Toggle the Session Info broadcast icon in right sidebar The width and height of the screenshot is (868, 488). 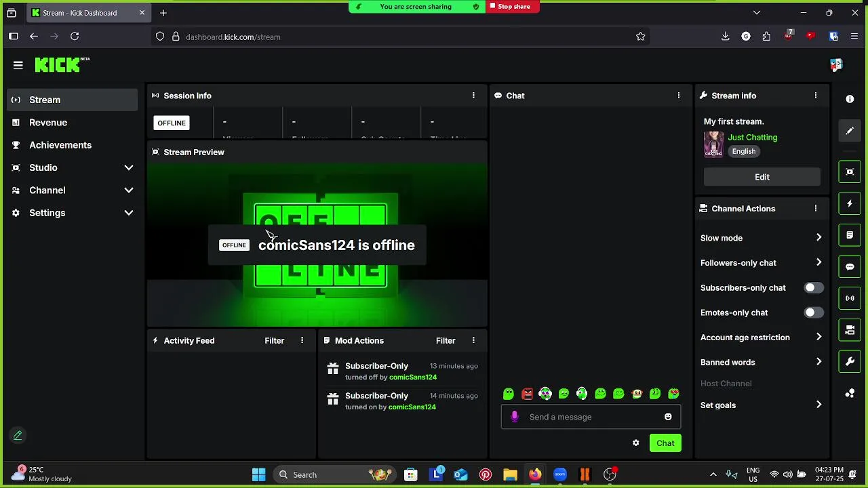(x=850, y=298)
